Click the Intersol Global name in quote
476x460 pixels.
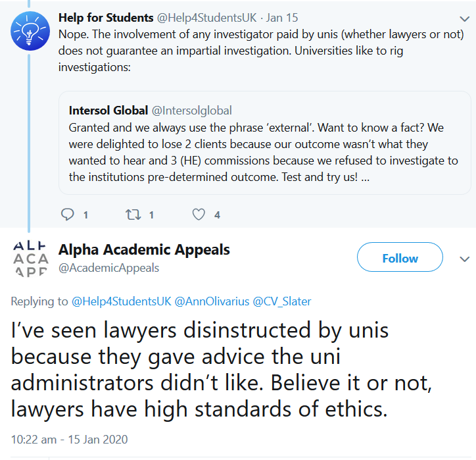click(x=108, y=111)
